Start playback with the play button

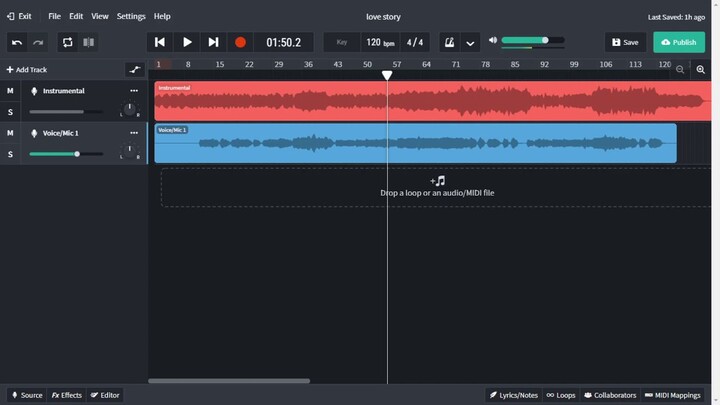coord(187,42)
